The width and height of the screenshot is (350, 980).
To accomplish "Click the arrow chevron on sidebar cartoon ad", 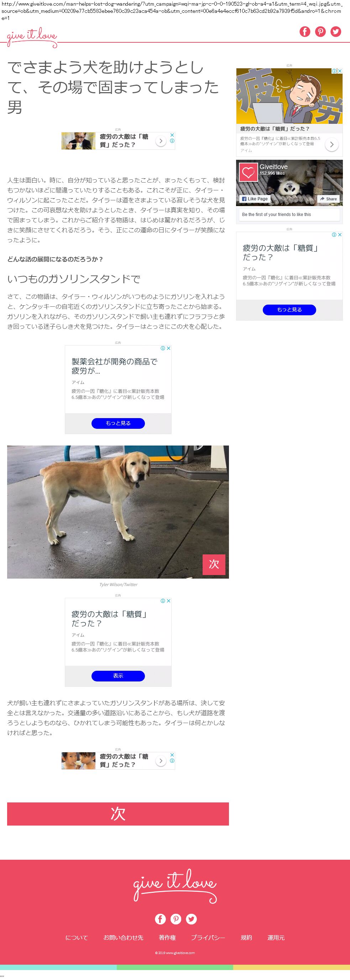I will pos(332,144).
